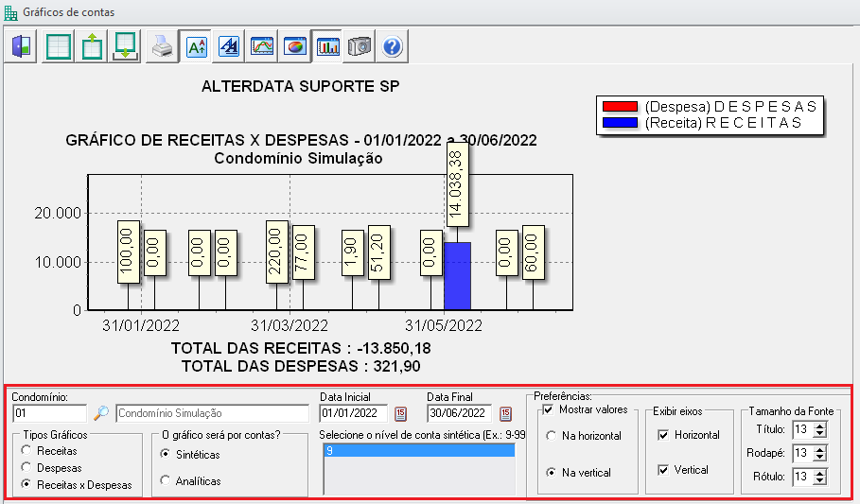Decrease Rótulo font size
Screen dimensions: 860x504
pyautogui.click(x=820, y=480)
